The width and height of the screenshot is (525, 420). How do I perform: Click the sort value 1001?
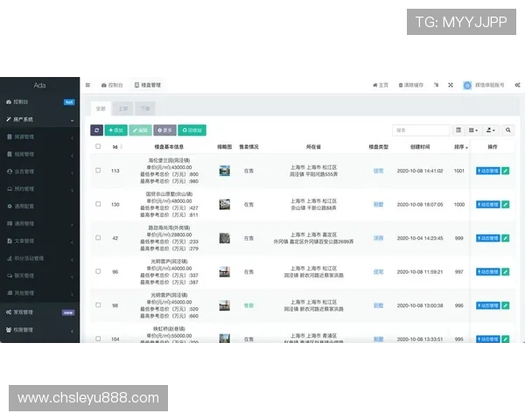[459, 171]
